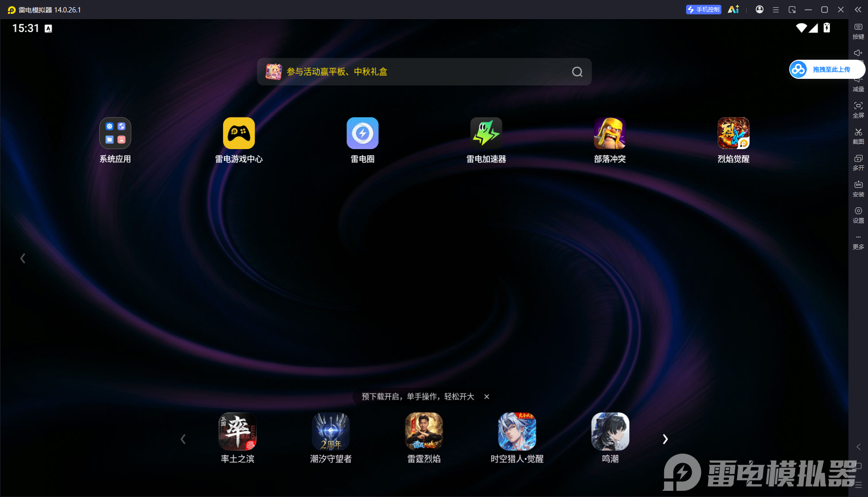The image size is (868, 497).
Task: Click the 拖拽至此上传 upload button
Action: (827, 69)
